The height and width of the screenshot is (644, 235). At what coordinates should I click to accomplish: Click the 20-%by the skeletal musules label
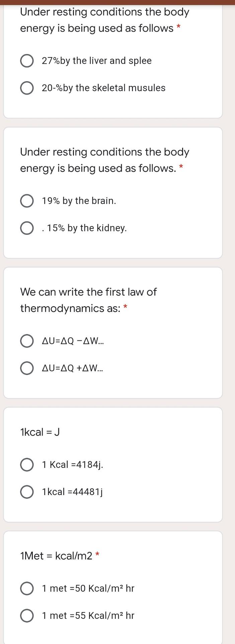pyautogui.click(x=103, y=88)
